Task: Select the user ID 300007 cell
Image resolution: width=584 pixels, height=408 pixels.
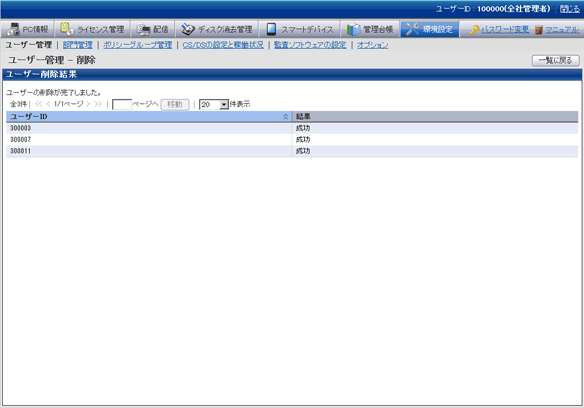Action: click(x=149, y=140)
